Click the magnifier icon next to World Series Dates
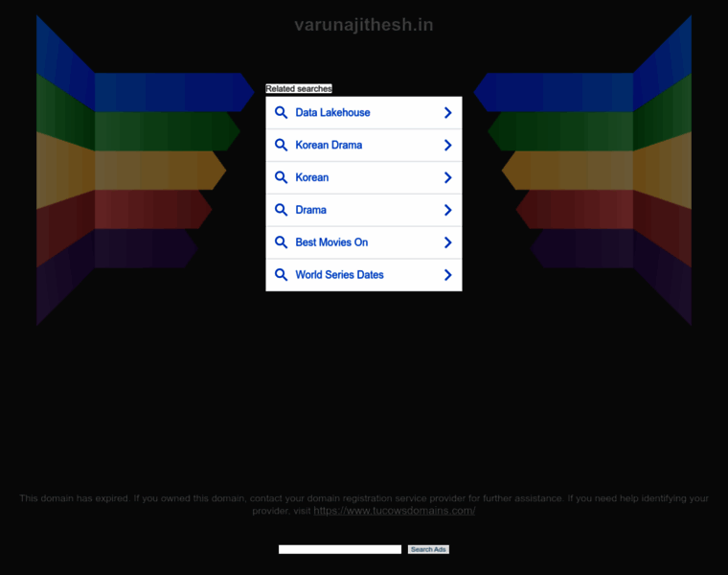 point(281,275)
